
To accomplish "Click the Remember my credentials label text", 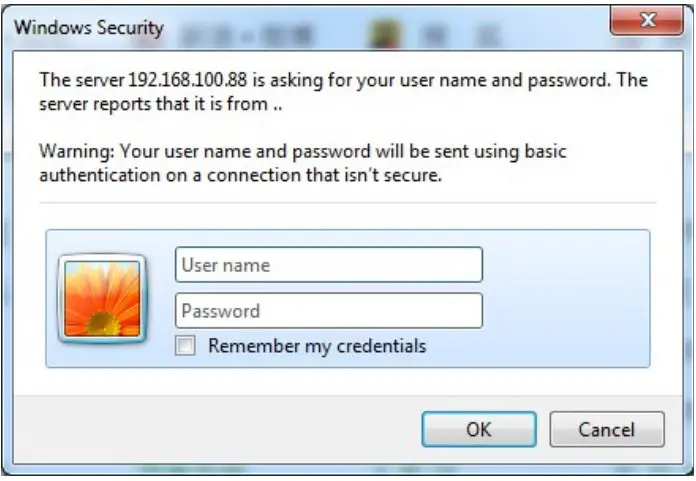I will click(x=317, y=346).
